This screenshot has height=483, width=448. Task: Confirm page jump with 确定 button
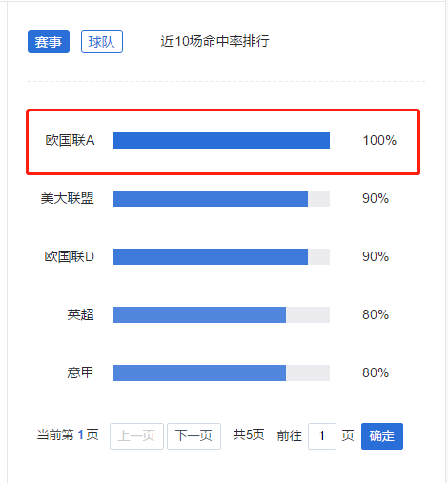(382, 436)
